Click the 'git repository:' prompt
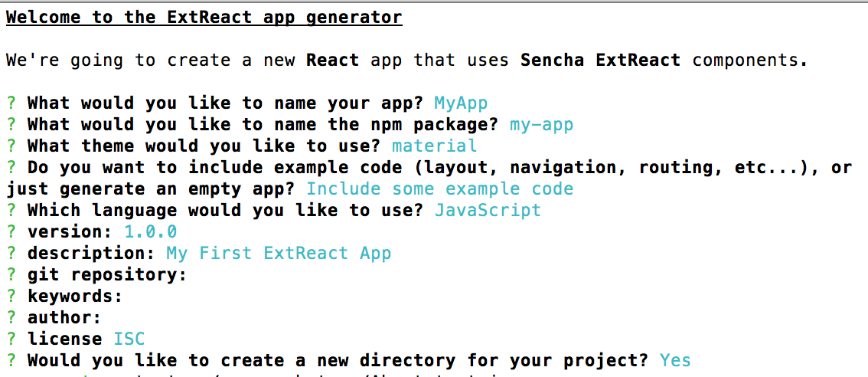The image size is (868, 377). tap(107, 274)
